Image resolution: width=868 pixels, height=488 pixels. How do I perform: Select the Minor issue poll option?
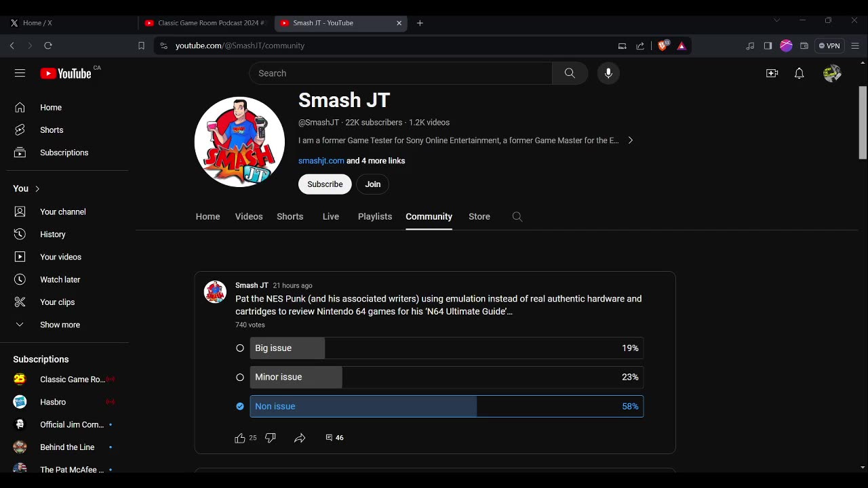(446, 378)
